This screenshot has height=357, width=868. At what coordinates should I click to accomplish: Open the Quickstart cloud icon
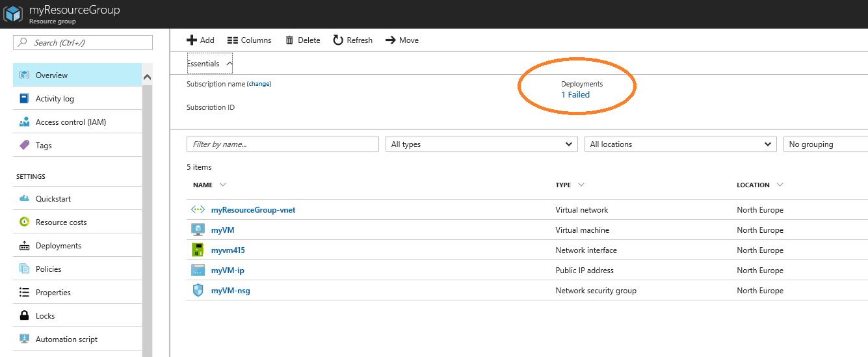pyautogui.click(x=25, y=199)
